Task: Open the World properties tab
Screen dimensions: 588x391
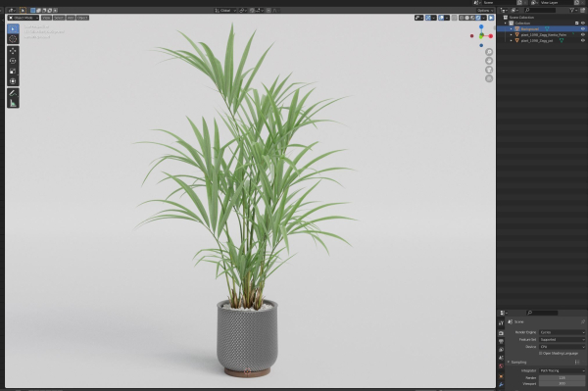Action: tap(502, 367)
